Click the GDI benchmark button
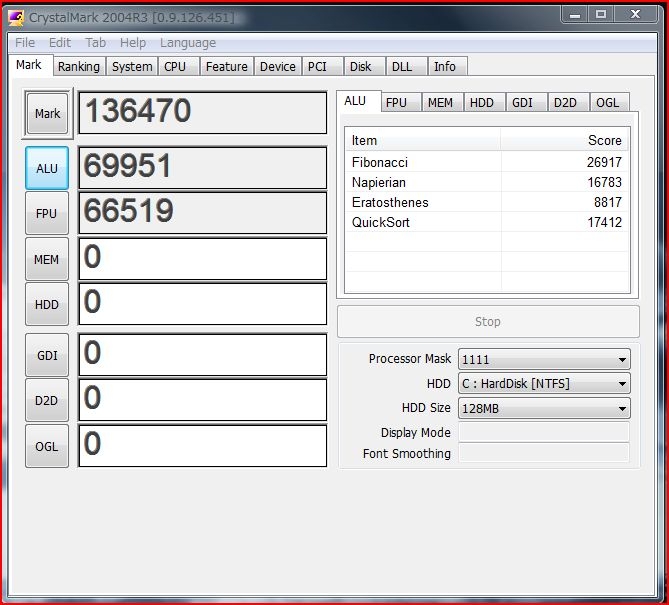This screenshot has width=669, height=605. [x=47, y=355]
